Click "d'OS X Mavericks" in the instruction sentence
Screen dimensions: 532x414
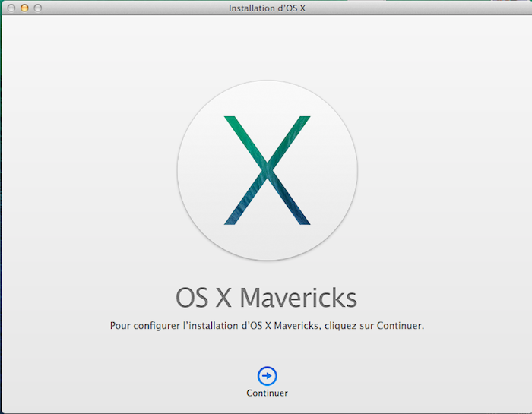[x=279, y=326]
